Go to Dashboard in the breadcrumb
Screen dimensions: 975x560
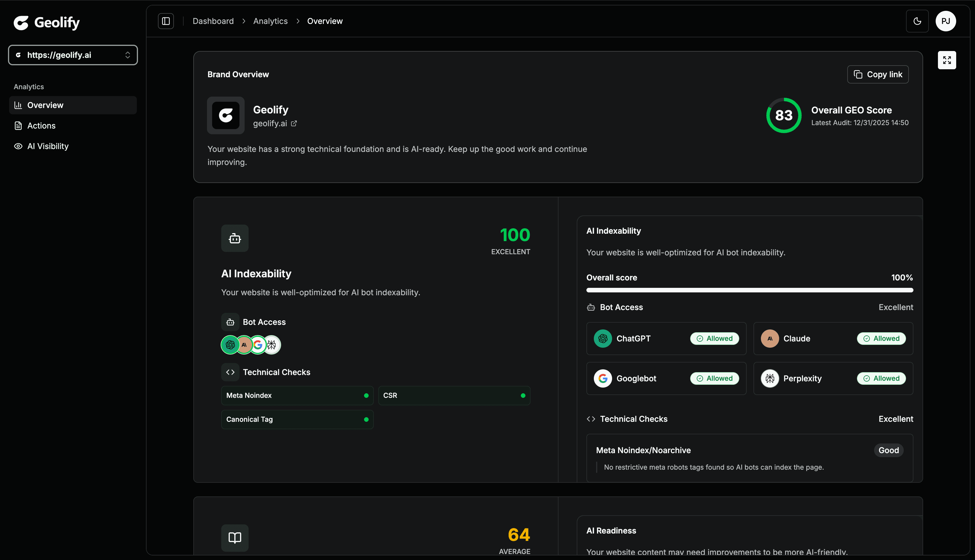(x=213, y=21)
